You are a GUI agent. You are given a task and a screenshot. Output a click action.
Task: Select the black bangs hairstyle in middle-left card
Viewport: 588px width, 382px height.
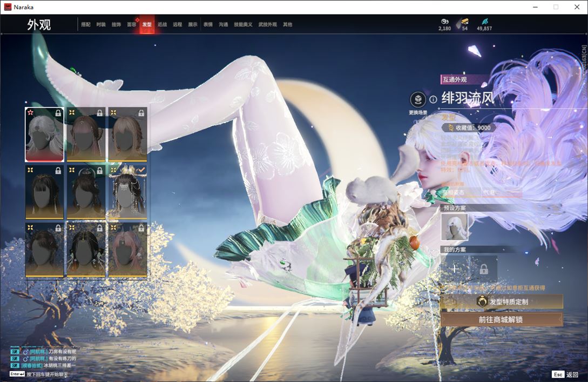point(44,192)
